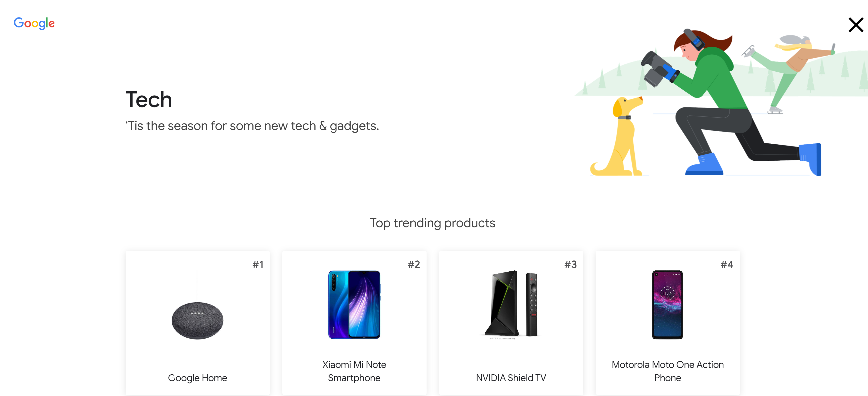Click the #4 rank badge
Screen dimensions: 868x396
click(727, 265)
